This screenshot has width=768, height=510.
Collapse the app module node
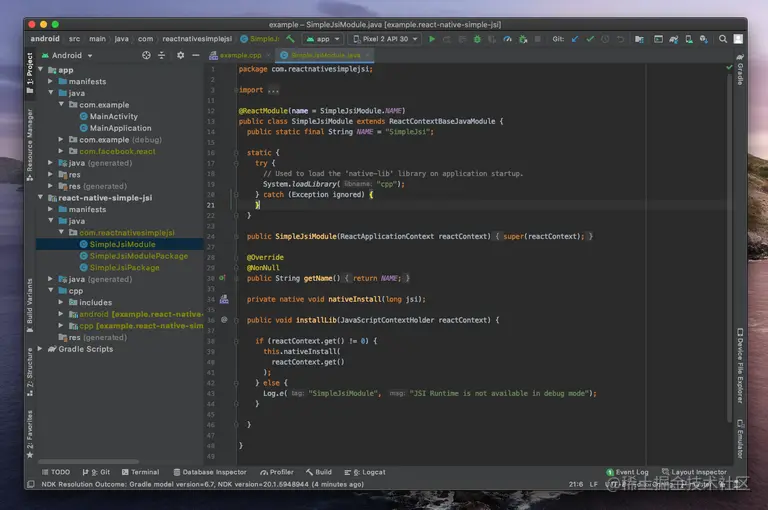coord(40,70)
